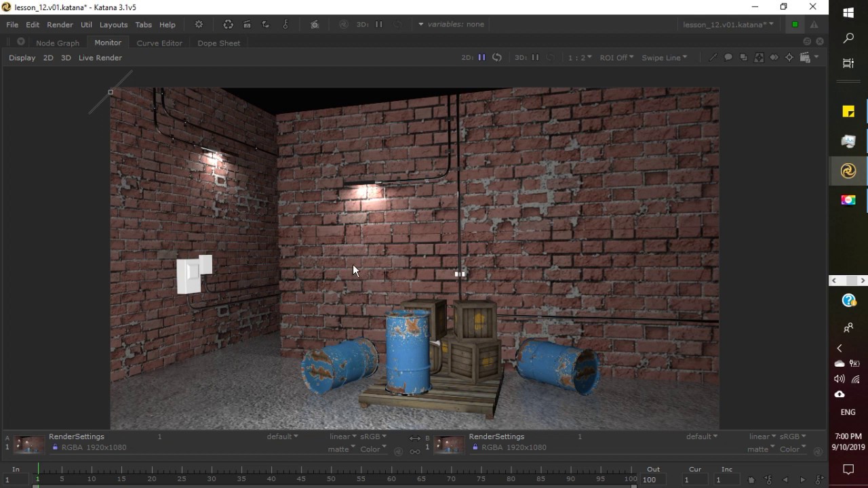
Task: Click the clapperboard catalog icon in the Monitor toolbar
Action: click(x=805, y=58)
